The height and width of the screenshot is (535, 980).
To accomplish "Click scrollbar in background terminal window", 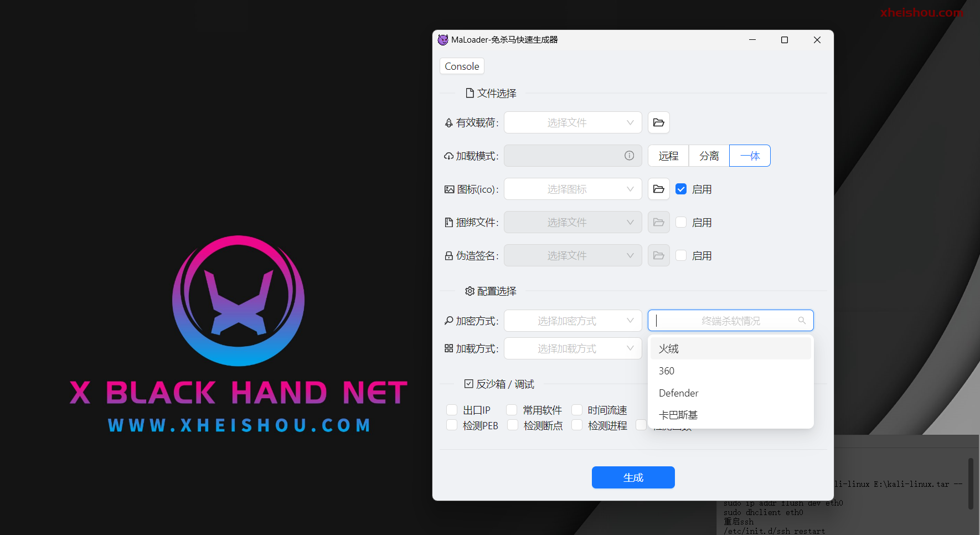I will tap(971, 483).
